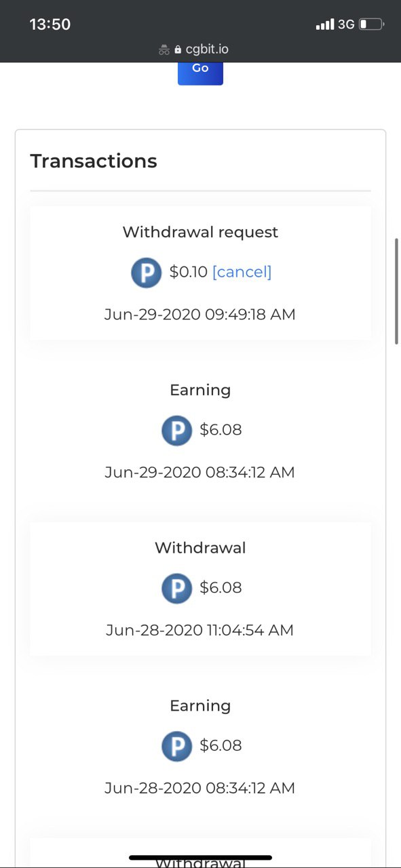The width and height of the screenshot is (401, 868).
Task: Click timestamp Jun-28-2020 11:04:54 AM
Action: pos(200,630)
